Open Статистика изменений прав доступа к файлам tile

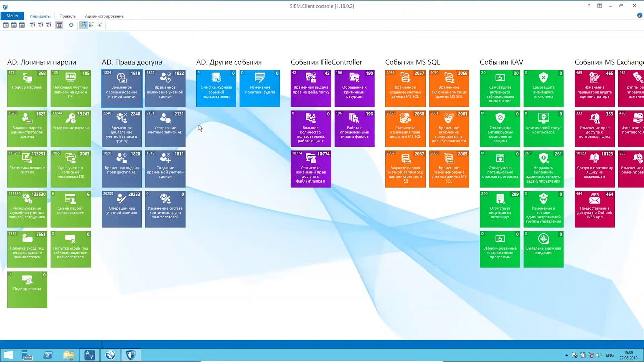click(311, 169)
